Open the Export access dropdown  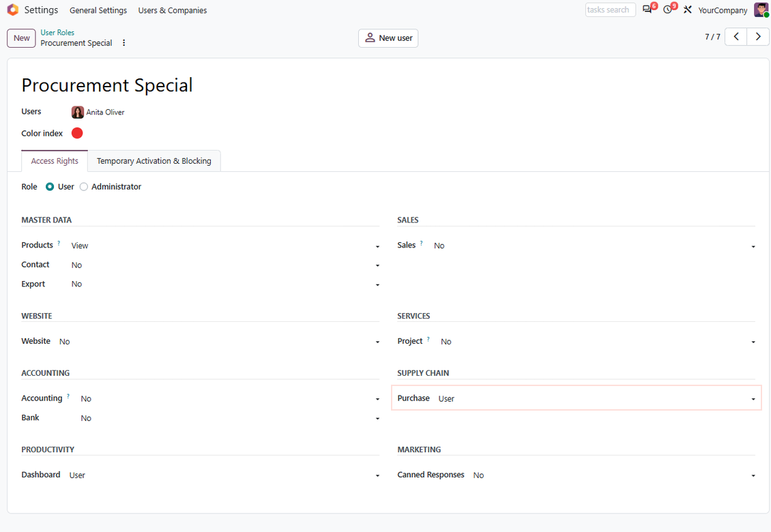(225, 284)
